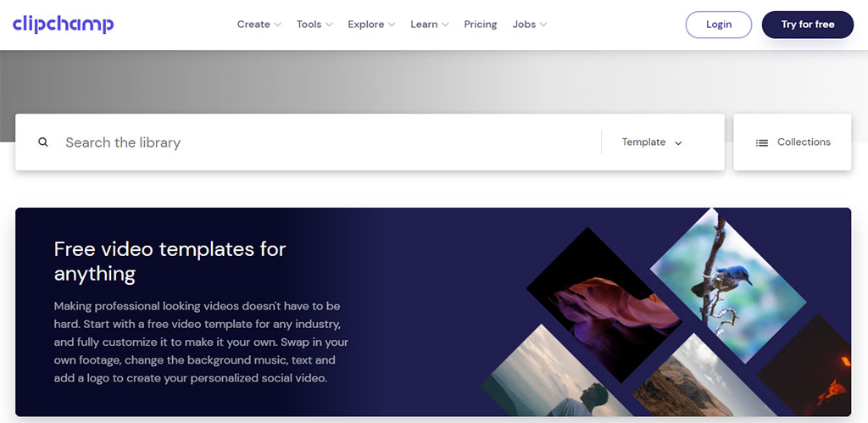Expand the Create menu chevron

click(x=276, y=25)
